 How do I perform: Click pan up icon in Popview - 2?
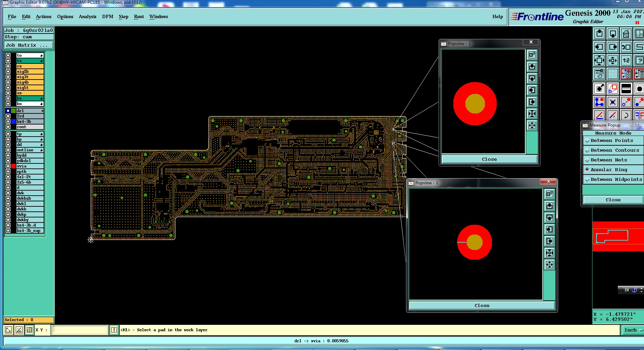point(532,67)
